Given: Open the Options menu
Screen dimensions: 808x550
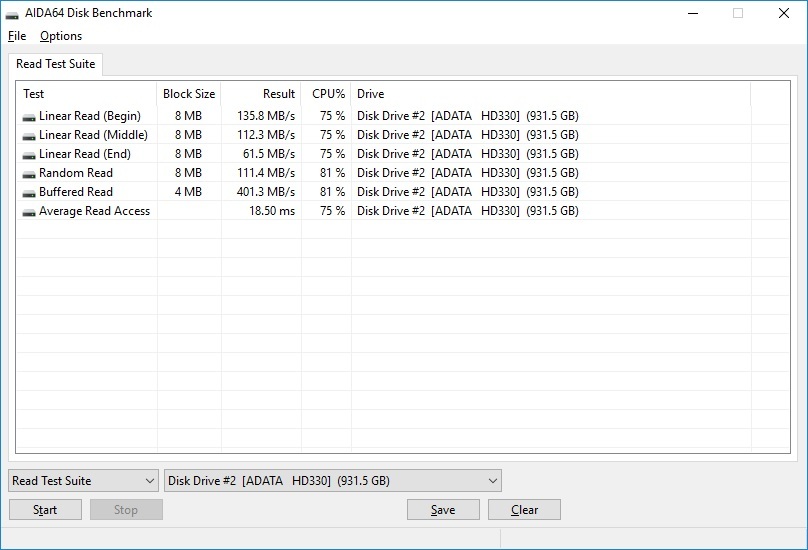Looking at the screenshot, I should (x=61, y=36).
